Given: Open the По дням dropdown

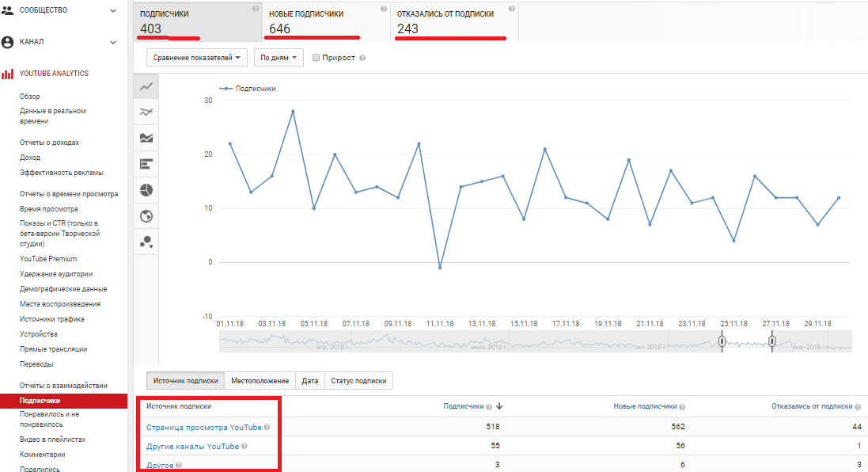Looking at the screenshot, I should pos(281,58).
